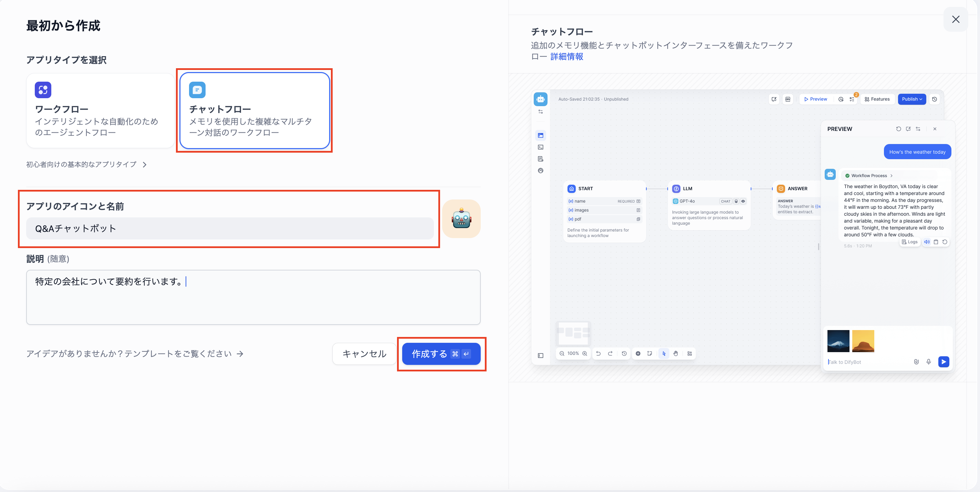Click the Preview button in the canvas toolbar
Image resolution: width=980 pixels, height=492 pixels.
(x=816, y=99)
